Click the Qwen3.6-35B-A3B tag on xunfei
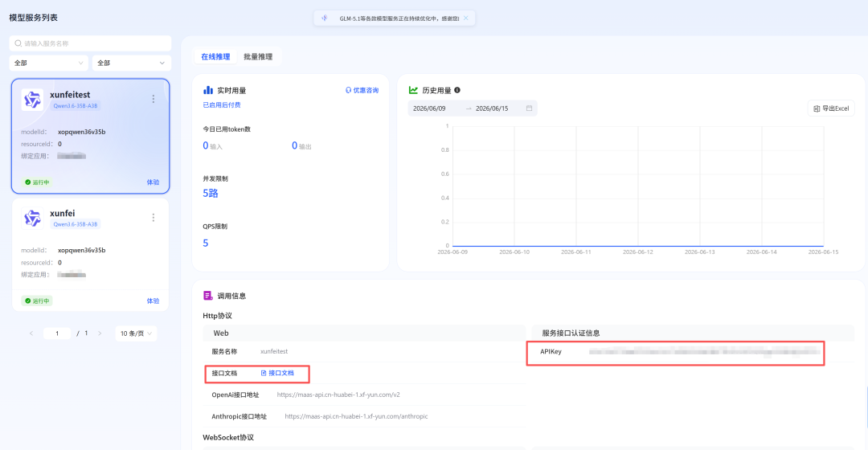Image resolution: width=868 pixels, height=450 pixels. click(76, 224)
